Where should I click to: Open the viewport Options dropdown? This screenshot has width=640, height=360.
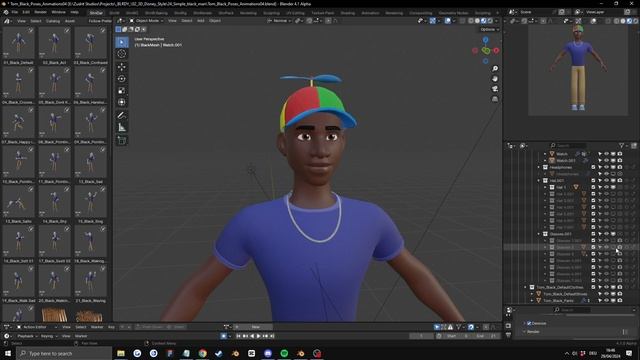coord(489,29)
